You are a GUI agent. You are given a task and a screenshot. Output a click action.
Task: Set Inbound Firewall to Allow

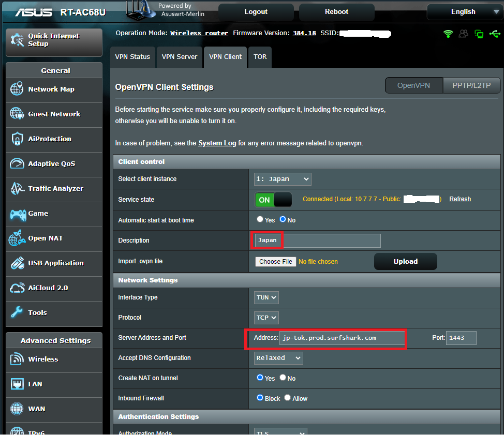point(288,398)
